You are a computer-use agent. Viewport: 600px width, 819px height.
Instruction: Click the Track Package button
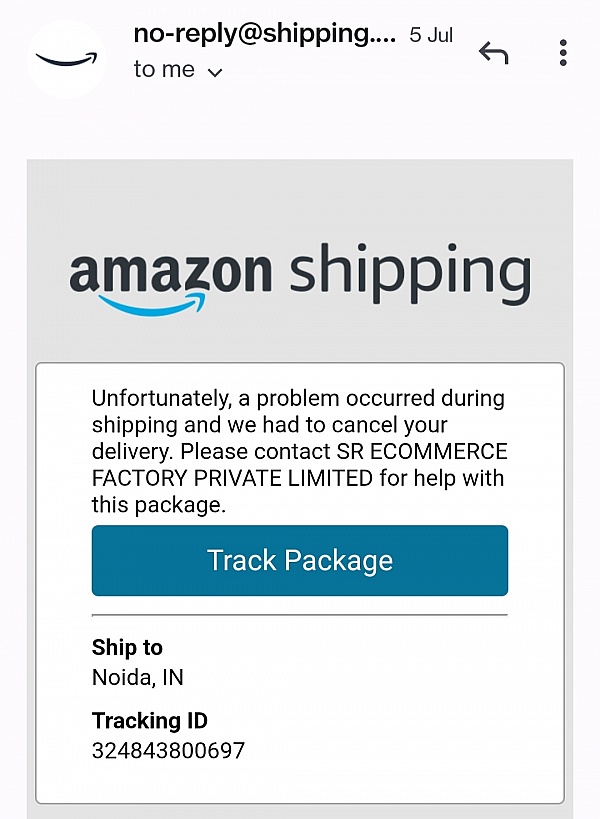(x=300, y=560)
